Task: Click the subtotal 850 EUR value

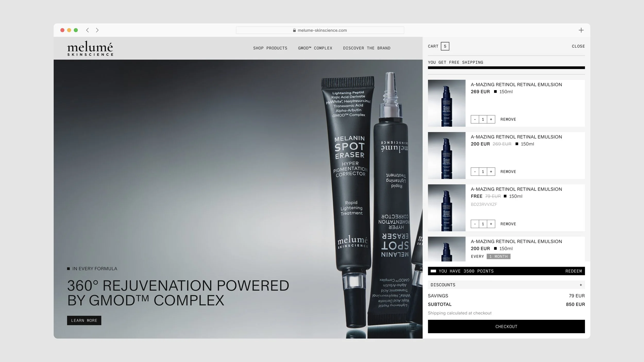Action: pyautogui.click(x=575, y=304)
